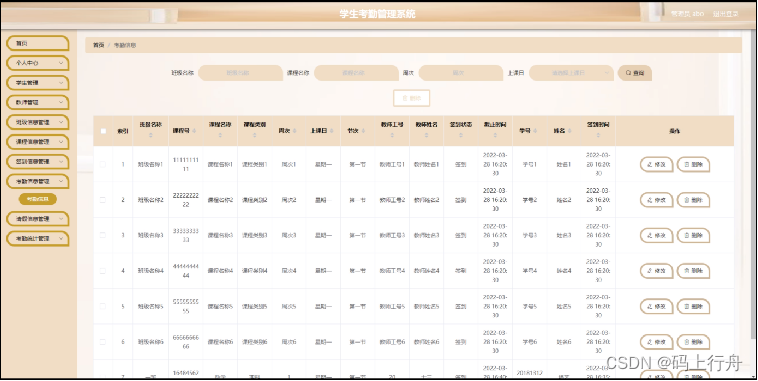Click the 签到状态 column sort icon

(x=461, y=136)
